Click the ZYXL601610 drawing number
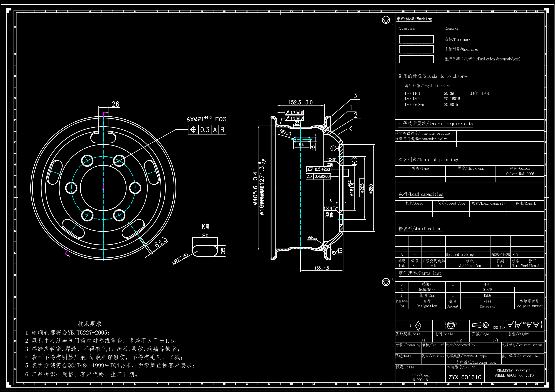The image size is (555, 392). 465,377
